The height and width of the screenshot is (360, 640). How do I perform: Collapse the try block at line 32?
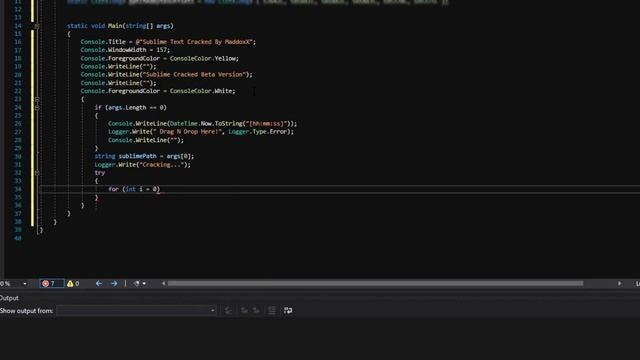coord(37,173)
